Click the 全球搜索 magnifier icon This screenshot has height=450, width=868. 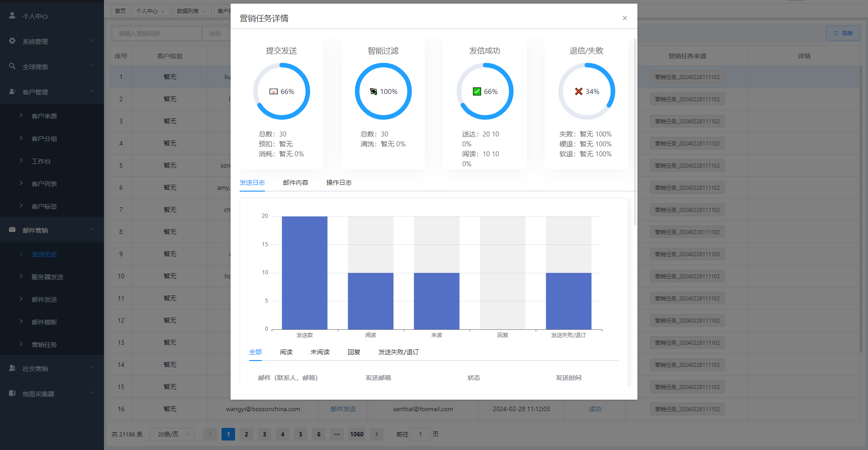tap(12, 66)
